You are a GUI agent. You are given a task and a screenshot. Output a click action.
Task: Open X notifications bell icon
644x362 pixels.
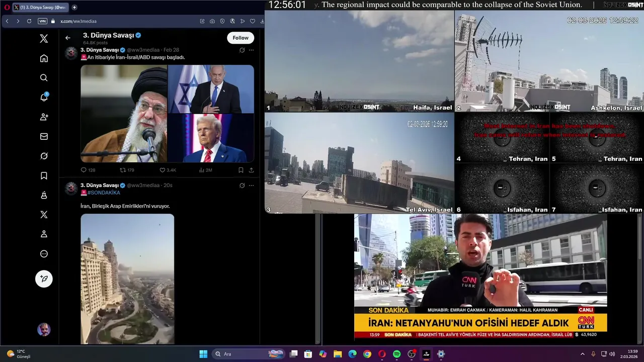(x=44, y=97)
